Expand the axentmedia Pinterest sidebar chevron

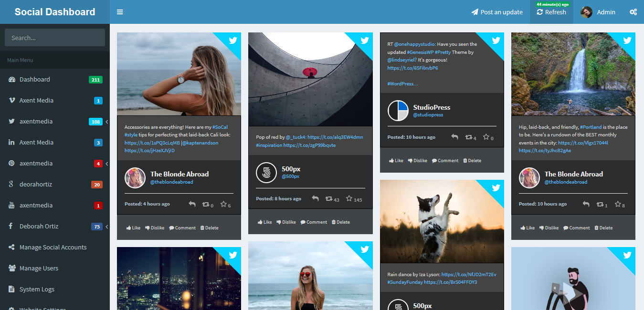(x=107, y=164)
